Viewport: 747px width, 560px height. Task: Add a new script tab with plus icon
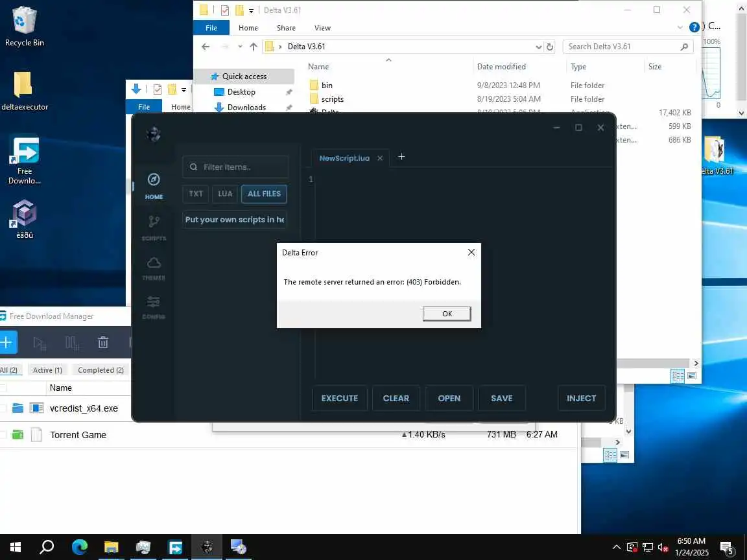(x=401, y=157)
